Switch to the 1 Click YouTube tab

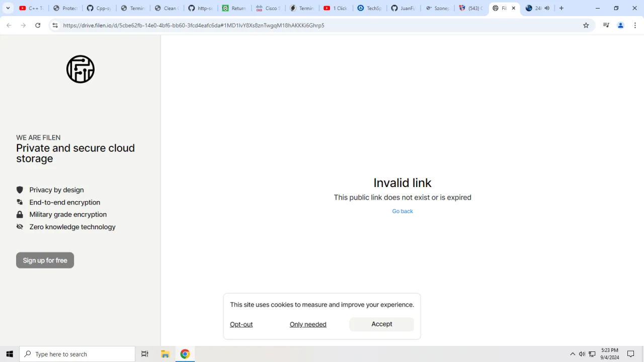tap(336, 8)
